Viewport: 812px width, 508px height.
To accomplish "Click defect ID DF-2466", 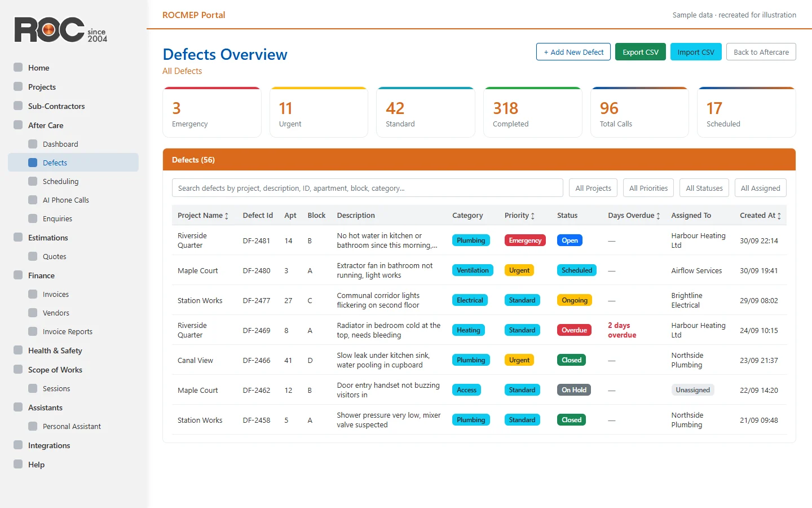I will click(x=257, y=361).
